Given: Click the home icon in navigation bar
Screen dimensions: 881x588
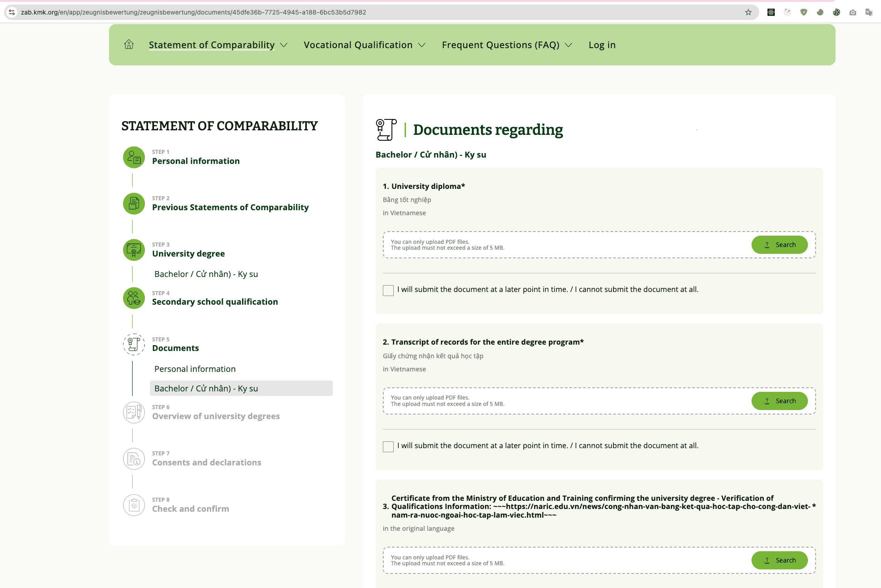Looking at the screenshot, I should tap(129, 44).
